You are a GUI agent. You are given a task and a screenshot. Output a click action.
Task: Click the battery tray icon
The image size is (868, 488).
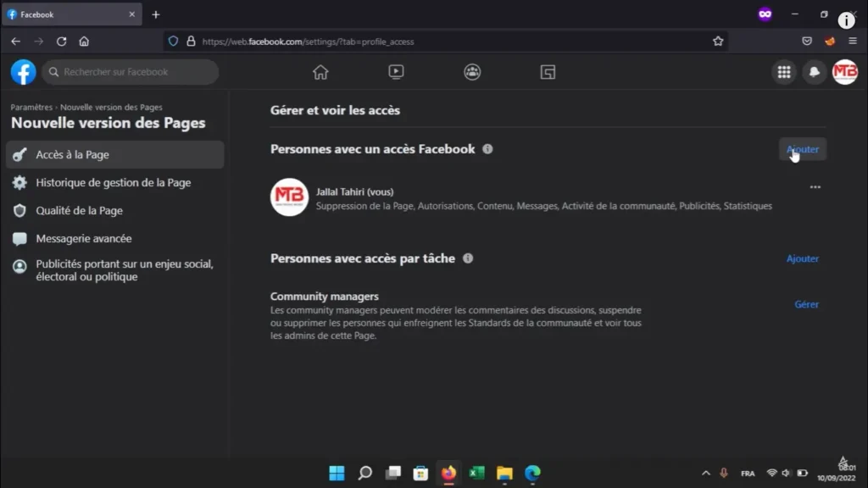click(802, 473)
